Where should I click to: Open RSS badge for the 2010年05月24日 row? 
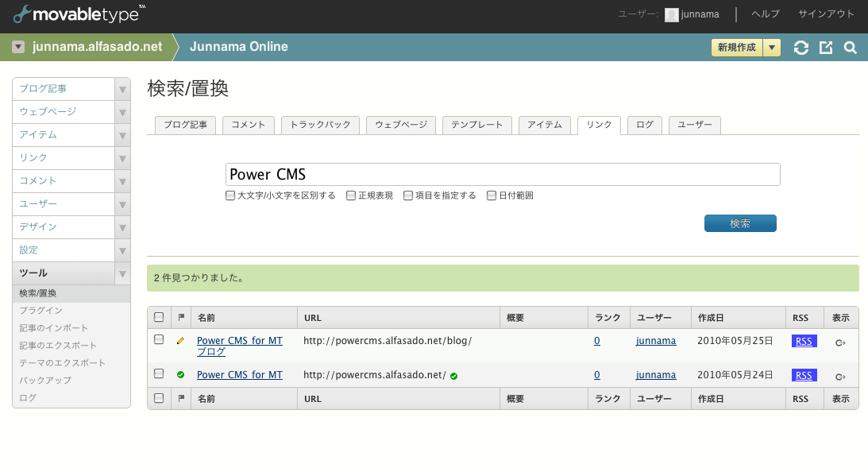pyautogui.click(x=804, y=376)
